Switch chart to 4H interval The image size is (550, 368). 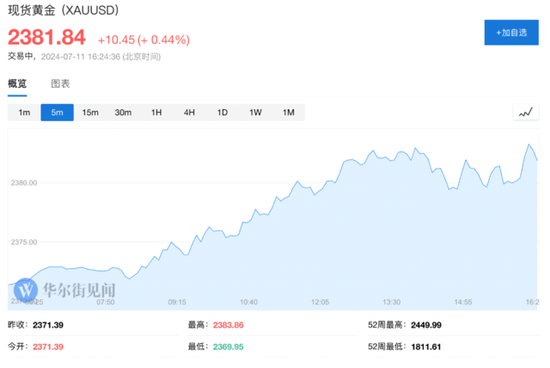tap(189, 113)
